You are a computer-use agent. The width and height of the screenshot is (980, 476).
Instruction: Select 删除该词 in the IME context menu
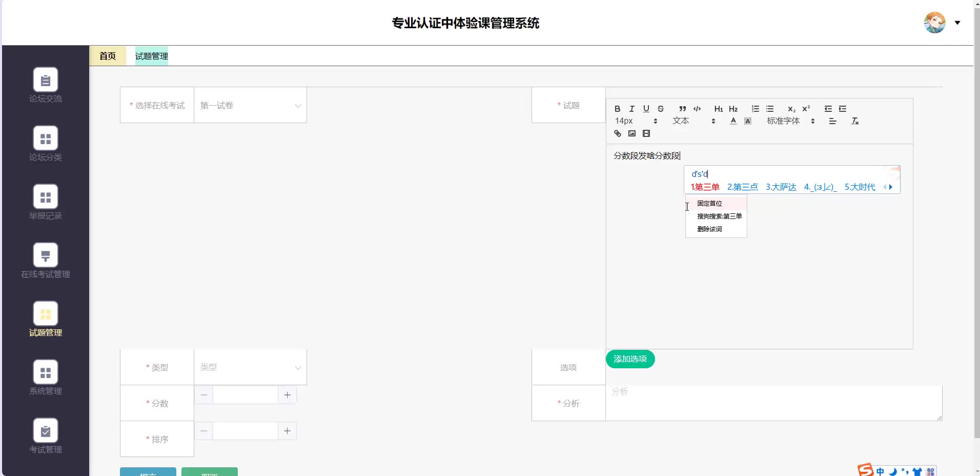pyautogui.click(x=709, y=229)
